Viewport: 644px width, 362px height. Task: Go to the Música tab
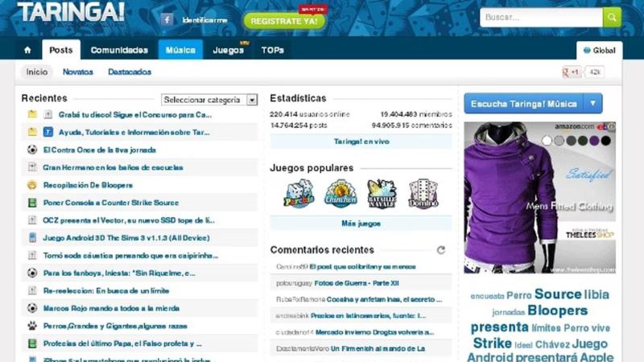[x=180, y=50]
